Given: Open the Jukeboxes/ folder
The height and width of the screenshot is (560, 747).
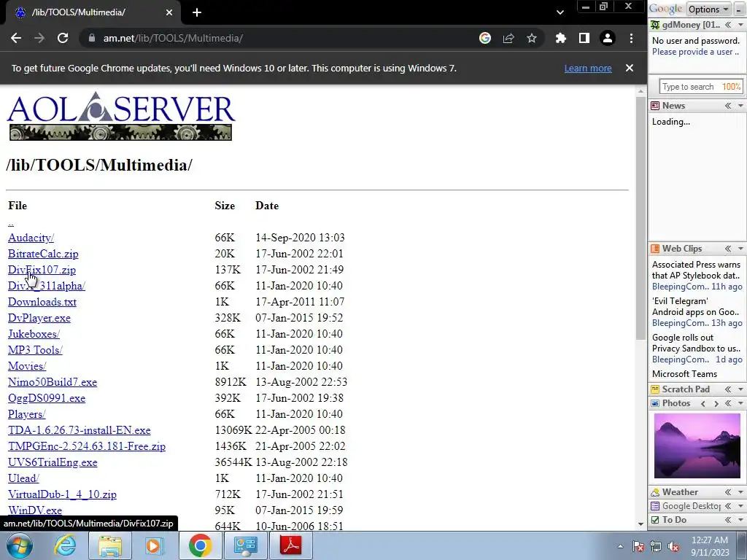Looking at the screenshot, I should tap(34, 334).
